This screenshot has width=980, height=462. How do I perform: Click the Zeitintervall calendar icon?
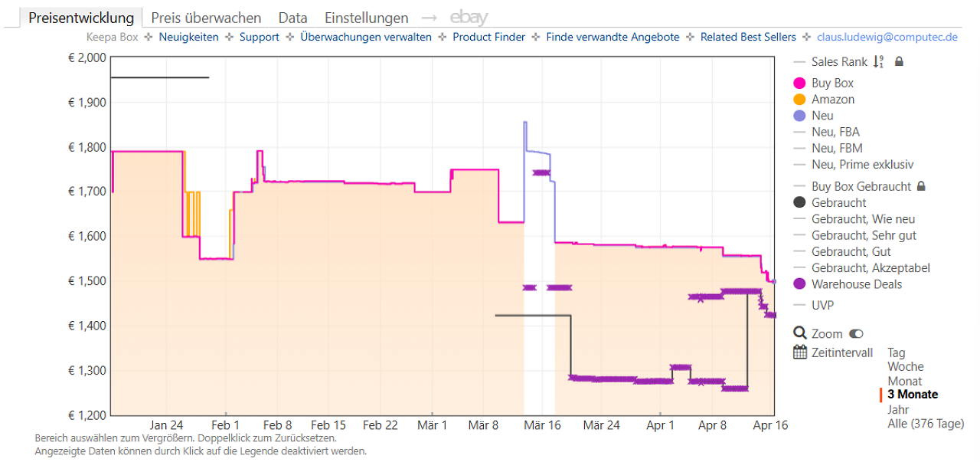click(800, 352)
